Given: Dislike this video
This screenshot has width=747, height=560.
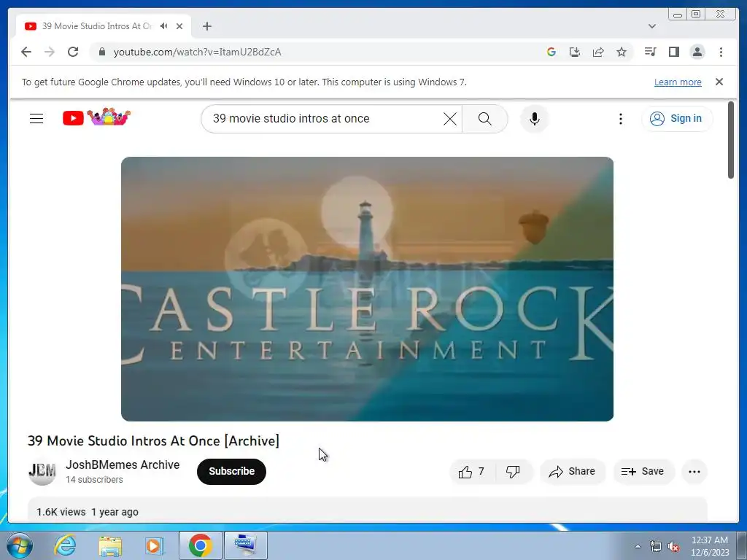Looking at the screenshot, I should (513, 472).
